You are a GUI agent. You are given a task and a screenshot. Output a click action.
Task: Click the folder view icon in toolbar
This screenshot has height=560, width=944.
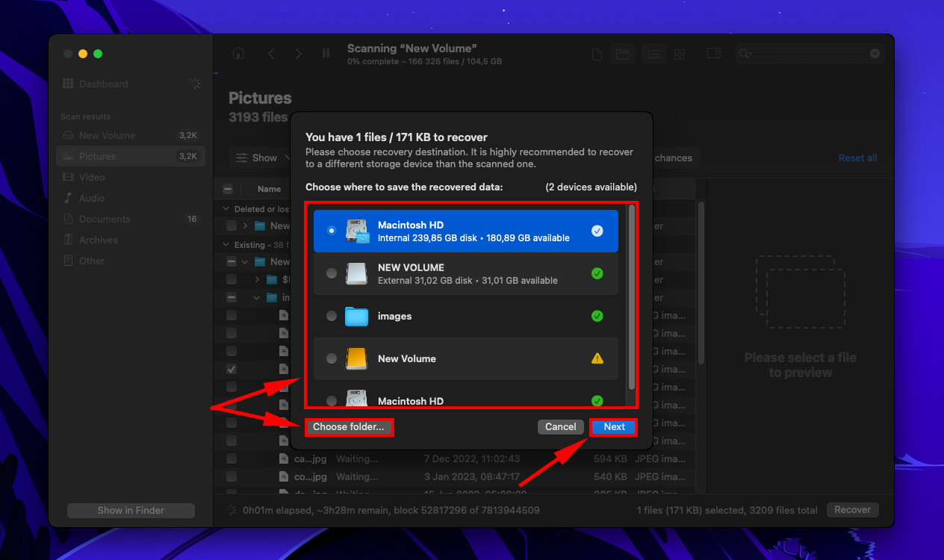pos(621,54)
